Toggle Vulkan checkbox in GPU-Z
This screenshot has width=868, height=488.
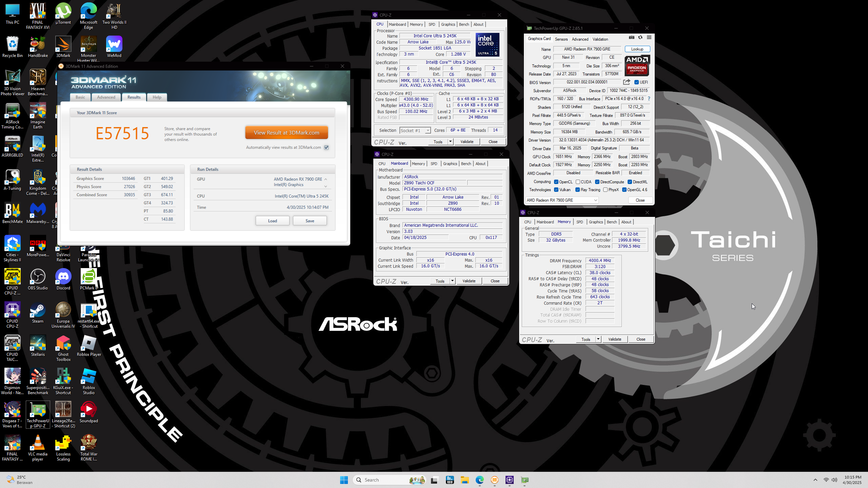click(x=556, y=190)
